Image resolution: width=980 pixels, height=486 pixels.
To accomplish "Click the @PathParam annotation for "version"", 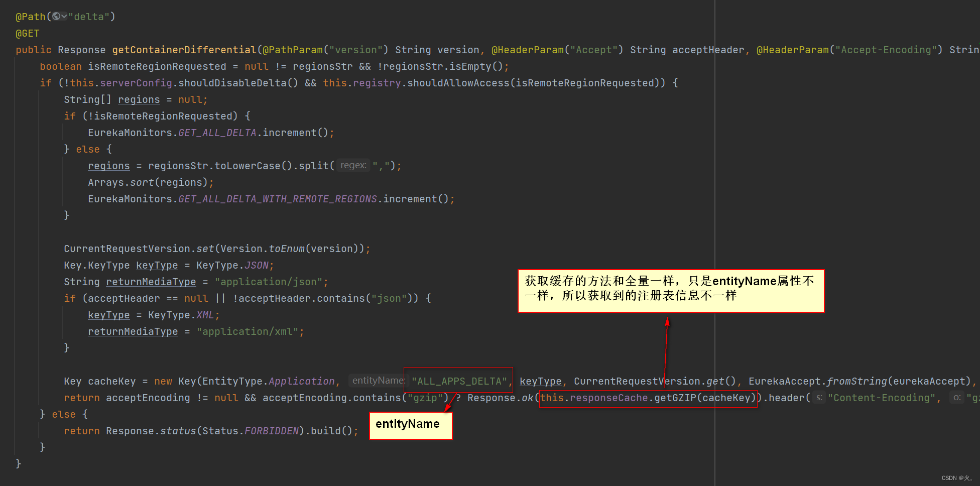I will click(293, 50).
